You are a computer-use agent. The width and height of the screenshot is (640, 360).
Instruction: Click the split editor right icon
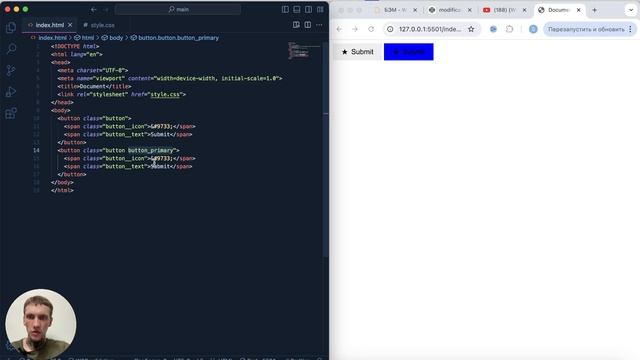click(x=308, y=25)
